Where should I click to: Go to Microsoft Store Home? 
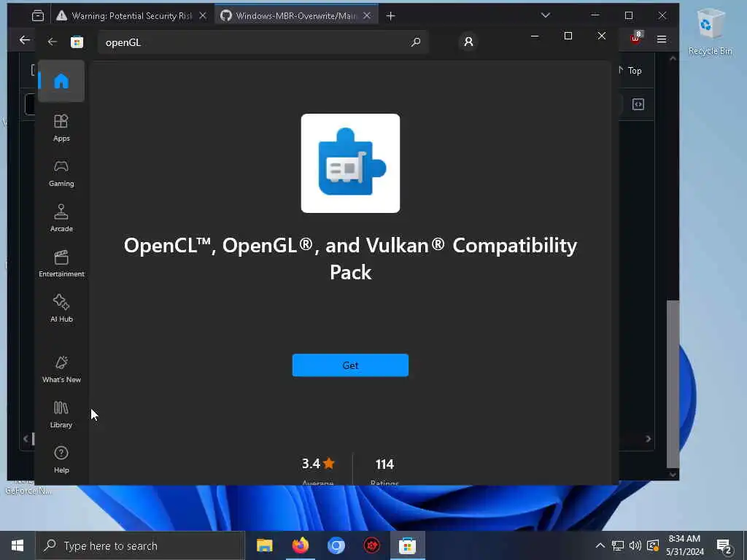pos(61,81)
